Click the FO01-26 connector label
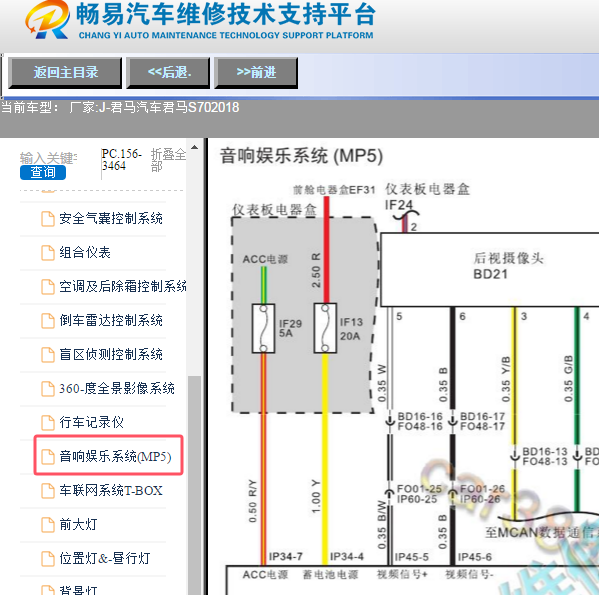The height and width of the screenshot is (595, 599). tap(482, 489)
